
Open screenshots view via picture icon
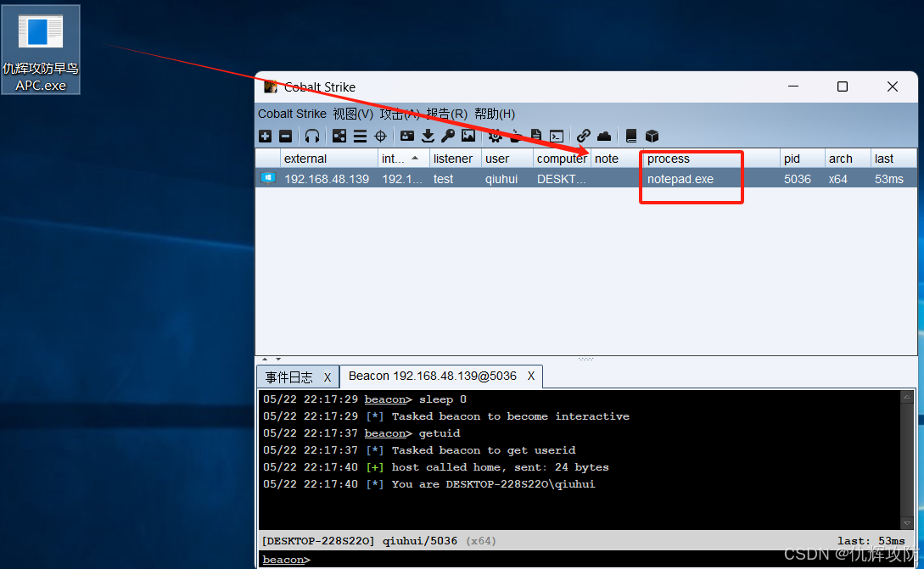(468, 136)
